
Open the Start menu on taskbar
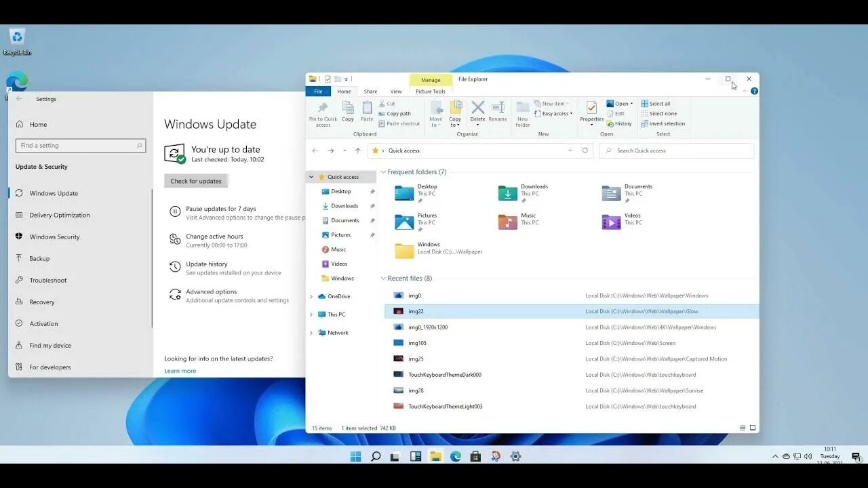[x=355, y=456]
